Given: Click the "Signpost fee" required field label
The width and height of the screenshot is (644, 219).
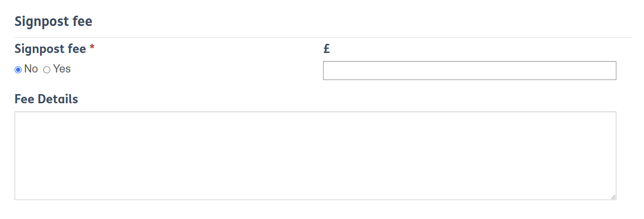Looking at the screenshot, I should pyautogui.click(x=50, y=49).
